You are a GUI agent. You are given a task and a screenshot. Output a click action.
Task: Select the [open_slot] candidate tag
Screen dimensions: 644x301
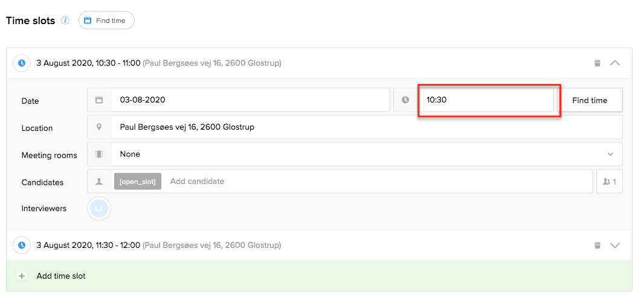click(138, 181)
